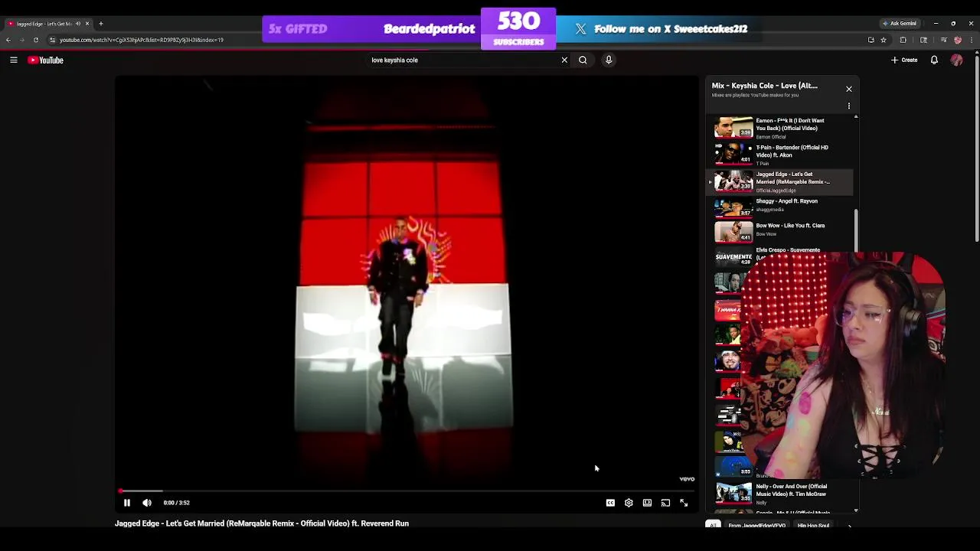Pause the playing video

pos(127,503)
